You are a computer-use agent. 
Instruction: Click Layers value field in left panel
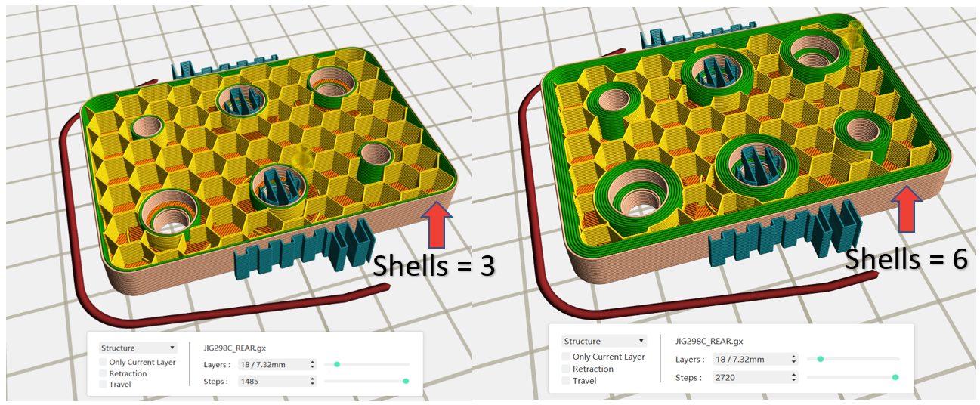pos(277,364)
